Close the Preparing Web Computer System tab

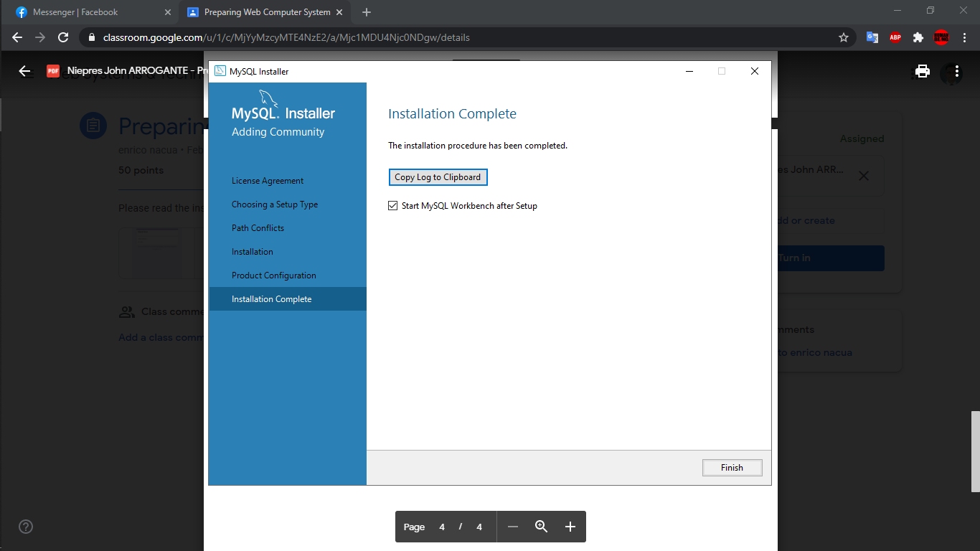pos(339,12)
